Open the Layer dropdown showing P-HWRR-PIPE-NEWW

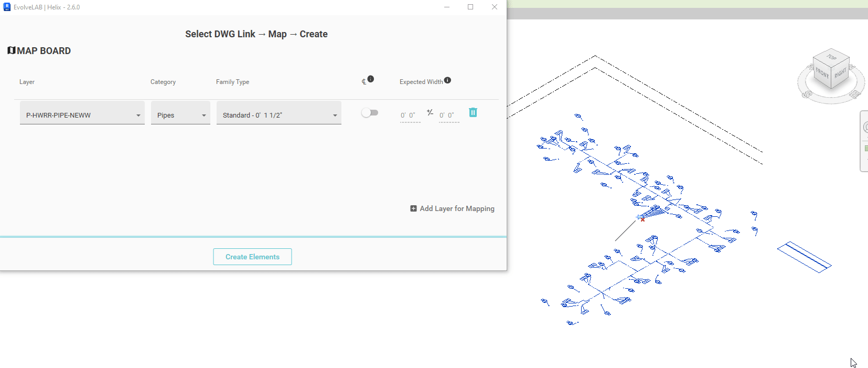pyautogui.click(x=82, y=115)
